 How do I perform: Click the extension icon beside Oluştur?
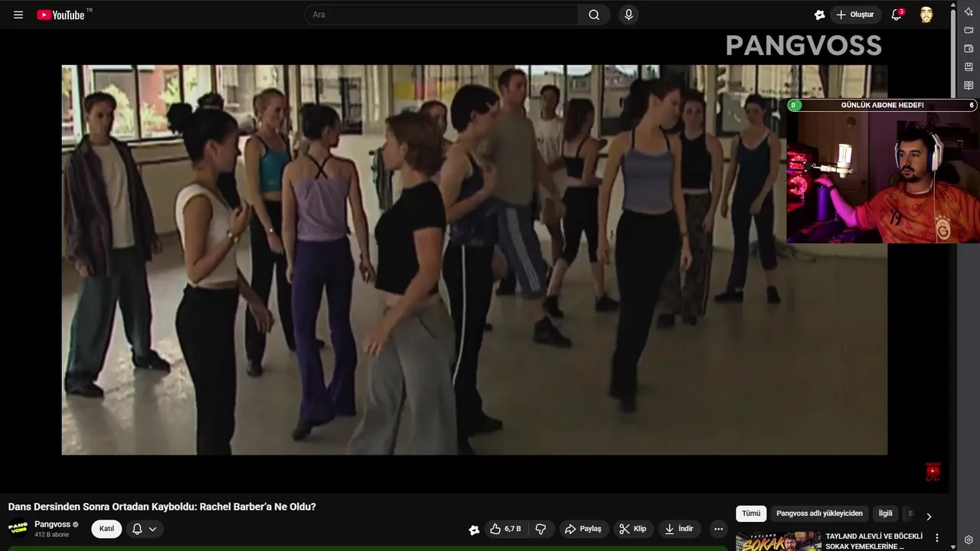[819, 15]
